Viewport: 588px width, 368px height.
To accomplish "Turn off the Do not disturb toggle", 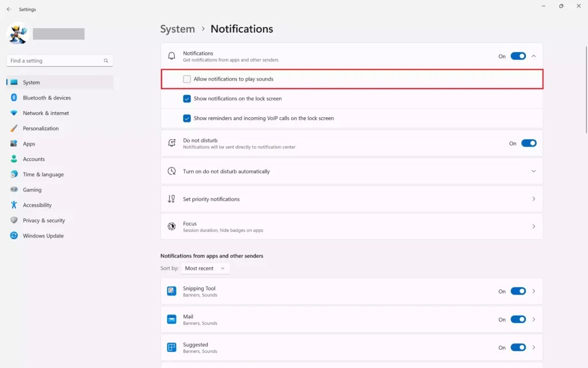I will (x=529, y=143).
